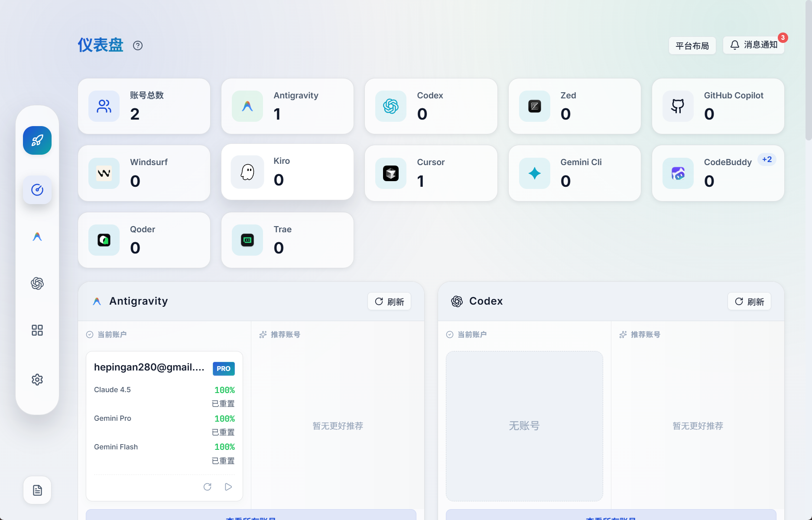Expand the +2 badge on CodeBuddy card
Screen dimensions: 812x520
click(767, 159)
